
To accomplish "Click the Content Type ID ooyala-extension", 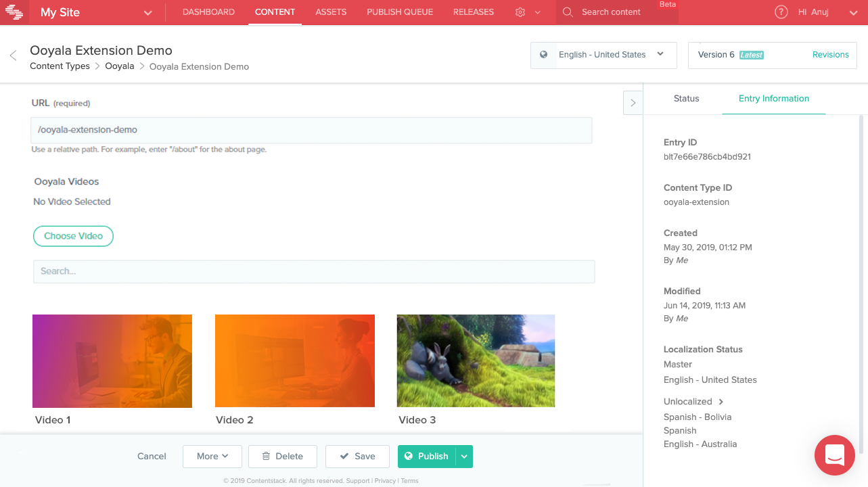I will [x=696, y=202].
